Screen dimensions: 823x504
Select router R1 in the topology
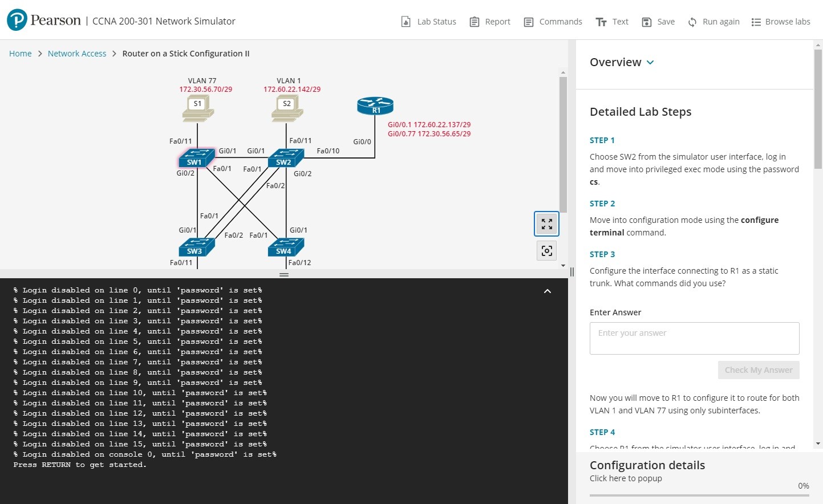pos(375,106)
